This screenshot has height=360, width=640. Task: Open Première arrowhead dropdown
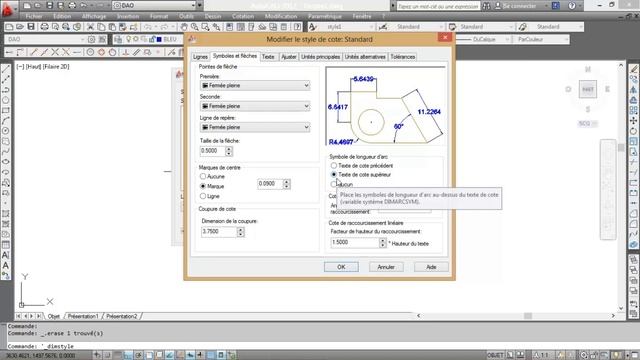pyautogui.click(x=255, y=86)
